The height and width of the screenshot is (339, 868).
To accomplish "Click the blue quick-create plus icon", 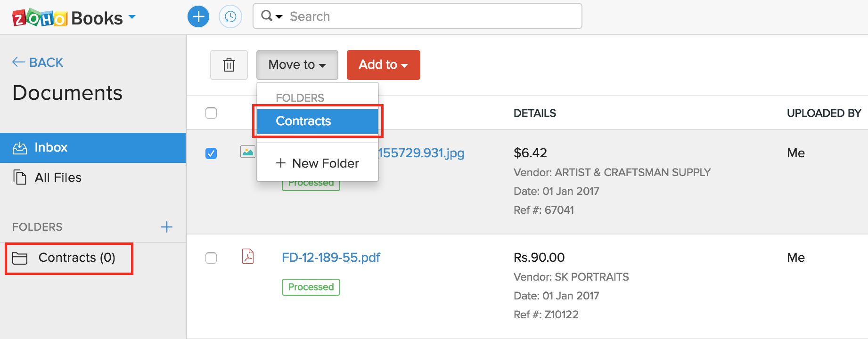I will click(198, 16).
